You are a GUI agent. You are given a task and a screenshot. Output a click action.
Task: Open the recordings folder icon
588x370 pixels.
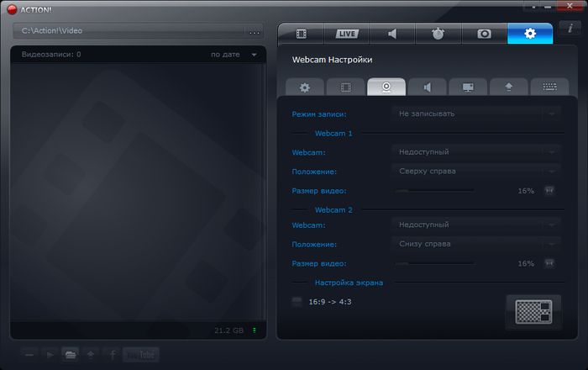[x=71, y=355]
